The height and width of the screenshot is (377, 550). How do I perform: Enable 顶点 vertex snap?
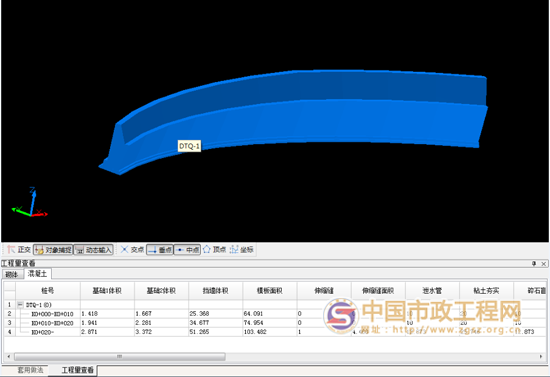pos(214,249)
